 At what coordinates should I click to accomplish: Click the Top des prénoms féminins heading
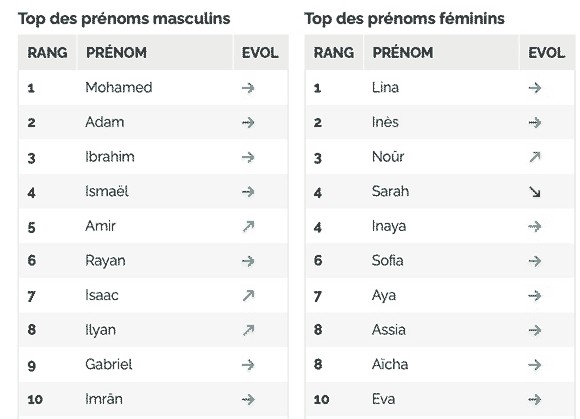404,18
